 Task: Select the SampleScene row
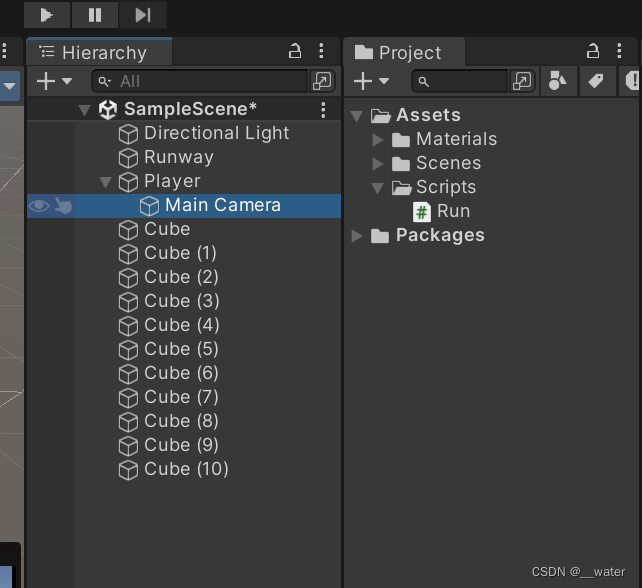click(184, 109)
